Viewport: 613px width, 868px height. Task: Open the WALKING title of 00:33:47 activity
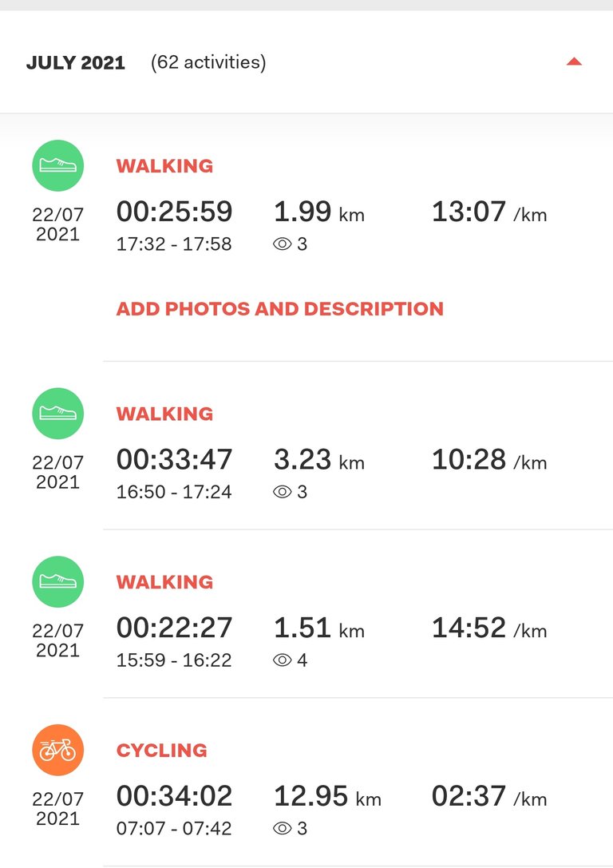[164, 414]
